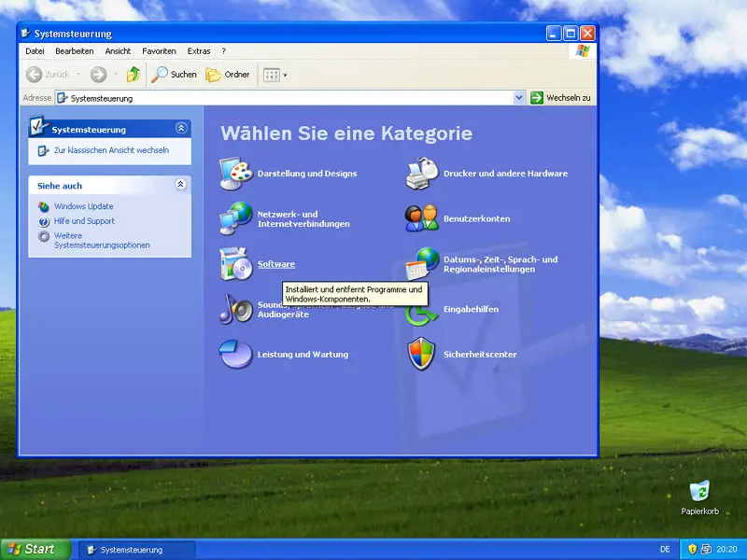Open the Extras menu
The image size is (747, 560).
click(199, 51)
